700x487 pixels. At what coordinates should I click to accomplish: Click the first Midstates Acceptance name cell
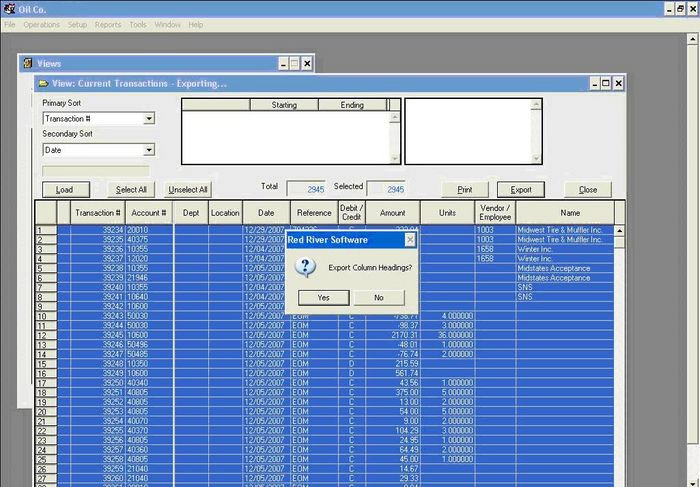coord(565,268)
